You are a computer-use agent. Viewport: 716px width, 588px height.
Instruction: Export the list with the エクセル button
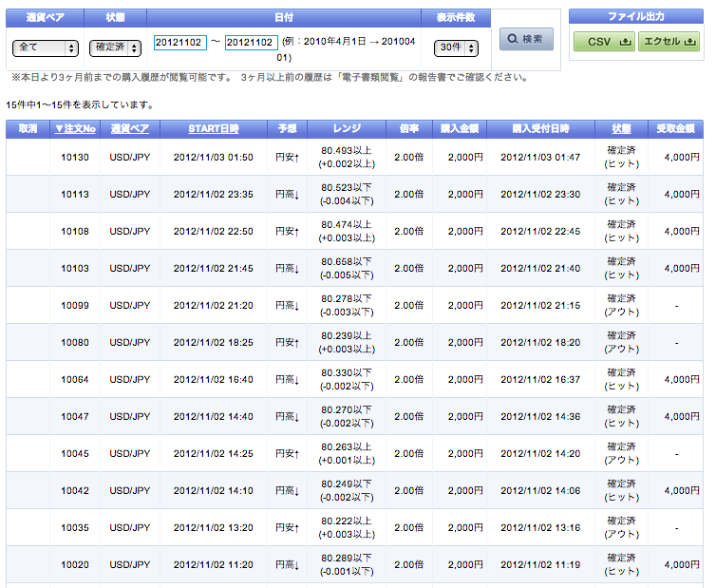coord(669,42)
